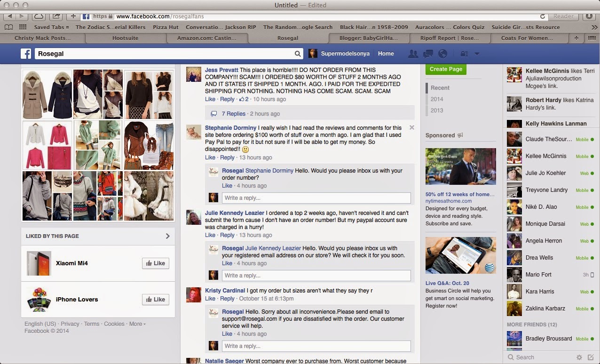Select Recent in timeline navigation
The height and width of the screenshot is (364, 600).
pyautogui.click(x=440, y=88)
